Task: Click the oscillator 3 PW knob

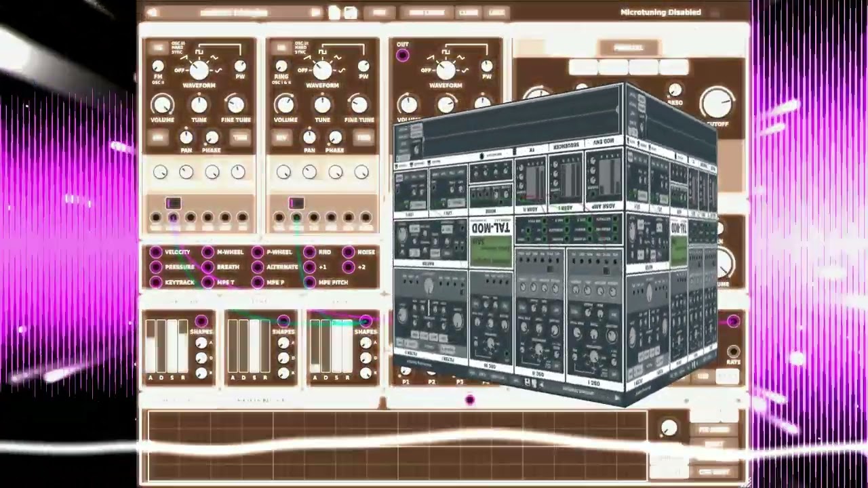Action: [x=487, y=66]
